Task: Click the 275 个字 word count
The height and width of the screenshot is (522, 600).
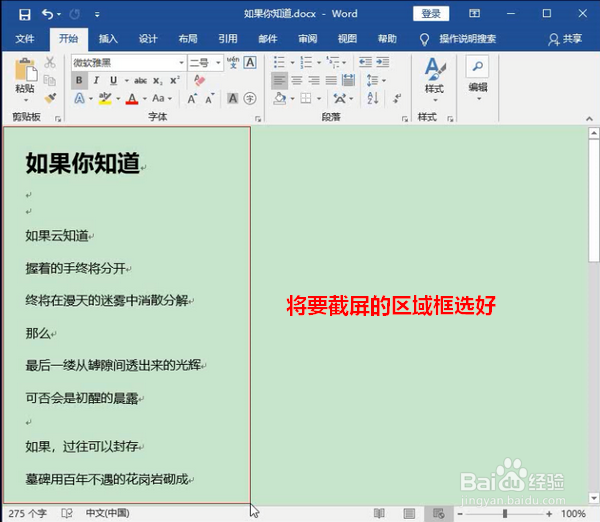Action: [27, 513]
